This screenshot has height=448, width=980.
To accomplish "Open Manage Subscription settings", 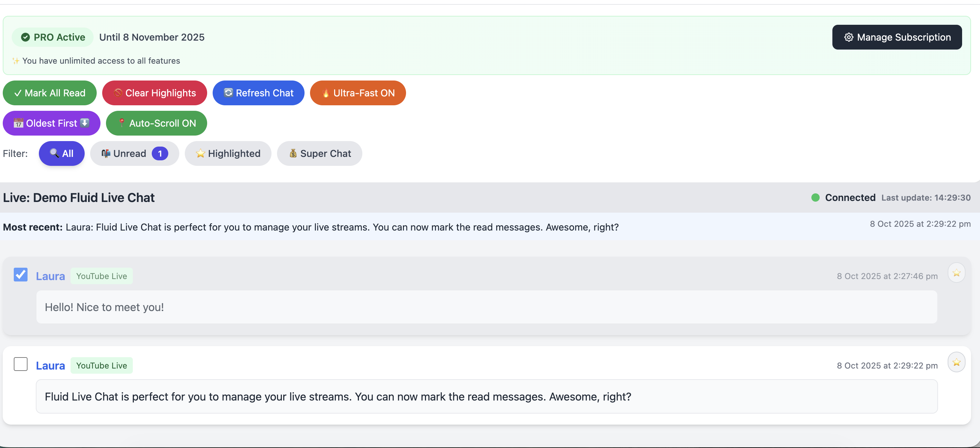I will (897, 37).
